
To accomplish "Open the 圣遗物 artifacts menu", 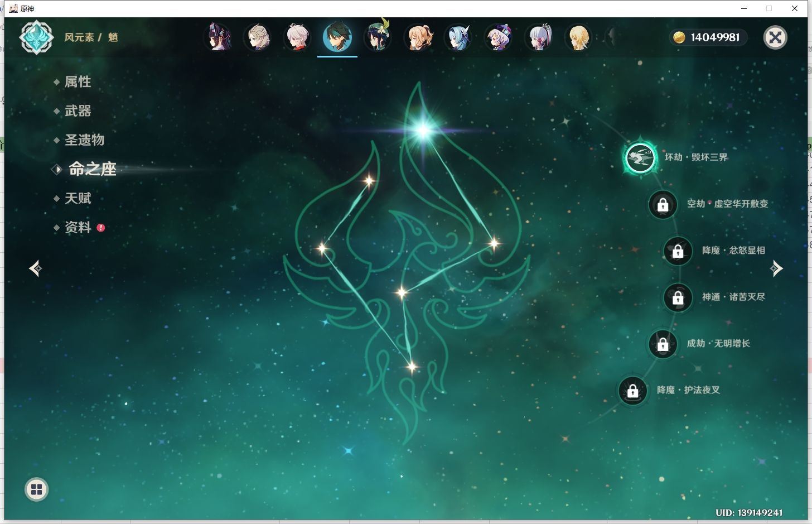I will pyautogui.click(x=84, y=140).
